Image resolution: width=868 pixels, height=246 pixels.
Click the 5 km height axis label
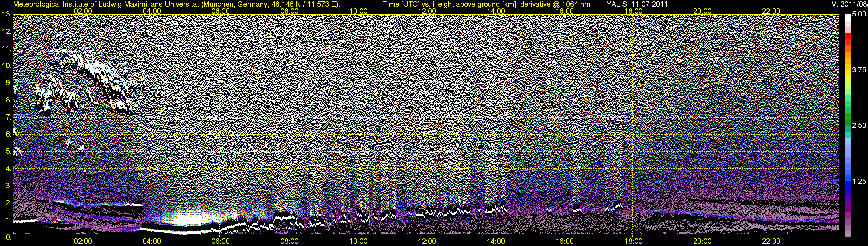point(8,151)
